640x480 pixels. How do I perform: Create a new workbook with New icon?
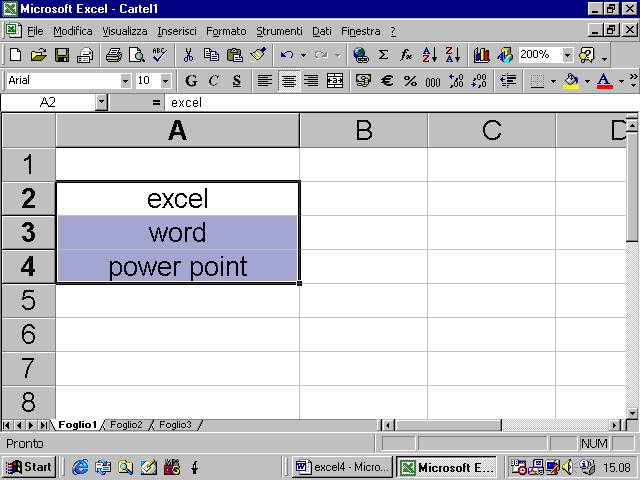pos(16,55)
